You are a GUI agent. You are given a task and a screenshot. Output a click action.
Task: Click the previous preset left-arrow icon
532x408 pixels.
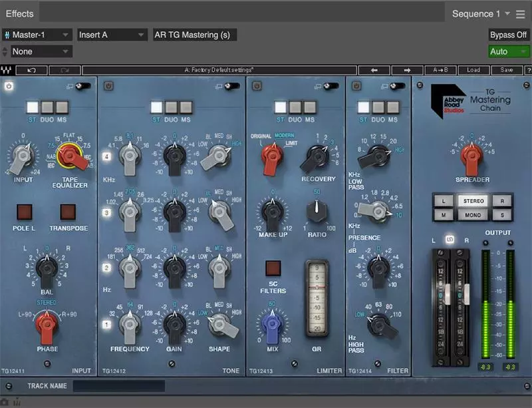[x=374, y=69]
